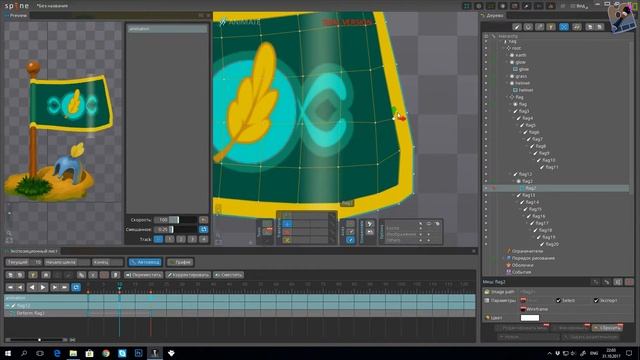Jump to the last frame of timeline
Viewport: 640px width, 360px height.
pyautogui.click(x=64, y=287)
